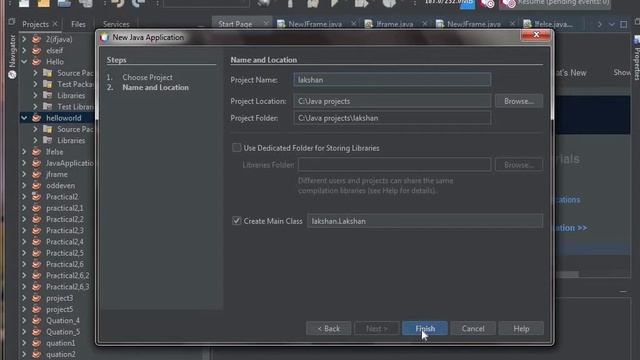Open Help for the wizard
This screenshot has width=640, height=360.
[x=521, y=328]
